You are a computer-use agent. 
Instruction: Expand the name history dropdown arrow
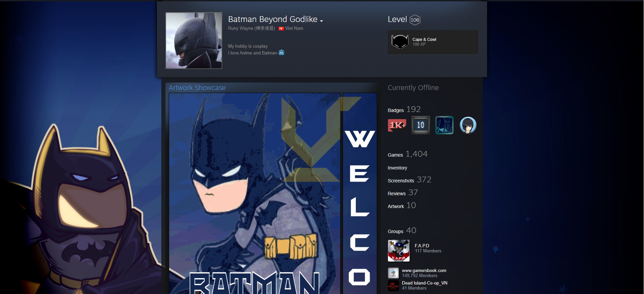click(x=321, y=21)
